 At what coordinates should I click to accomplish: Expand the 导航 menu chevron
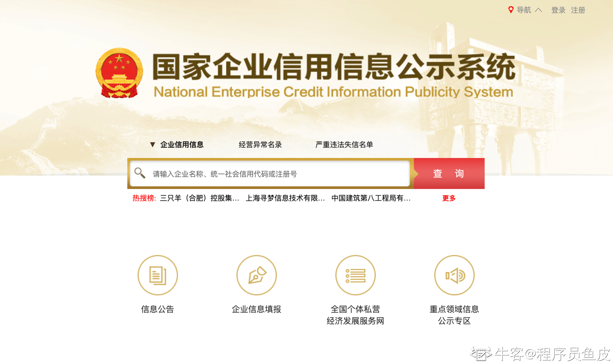[x=538, y=10]
